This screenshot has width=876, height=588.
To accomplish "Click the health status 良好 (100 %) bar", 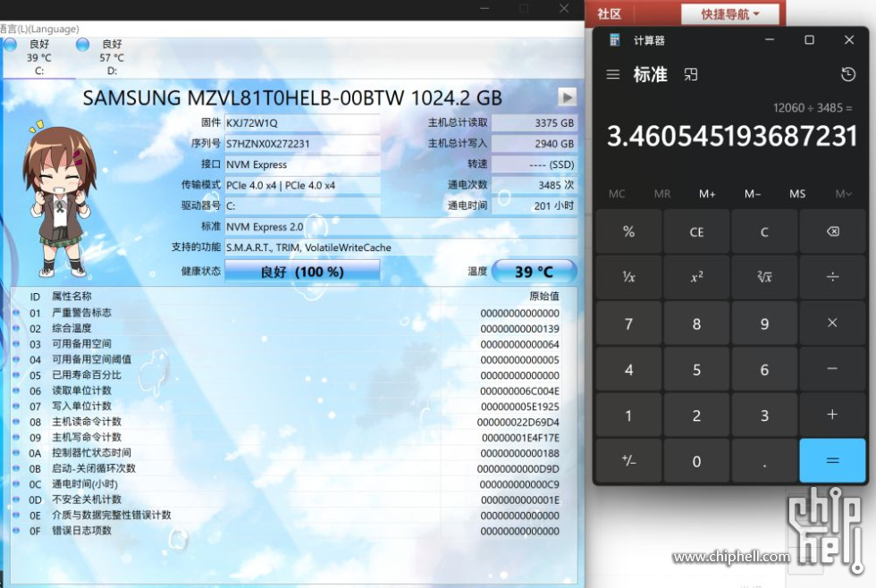I will (302, 272).
